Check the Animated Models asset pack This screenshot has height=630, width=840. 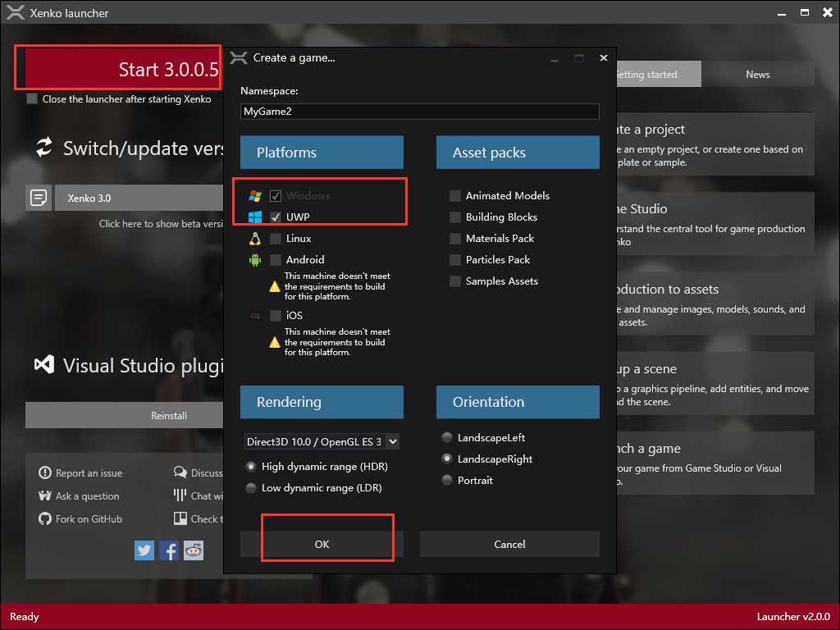tap(454, 195)
